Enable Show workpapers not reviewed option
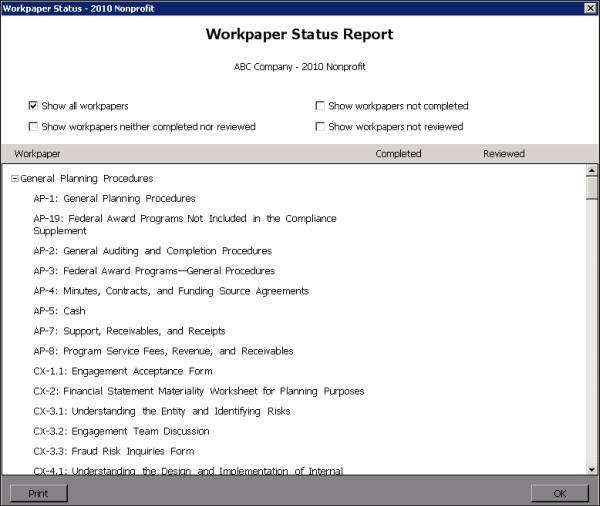 point(319,127)
